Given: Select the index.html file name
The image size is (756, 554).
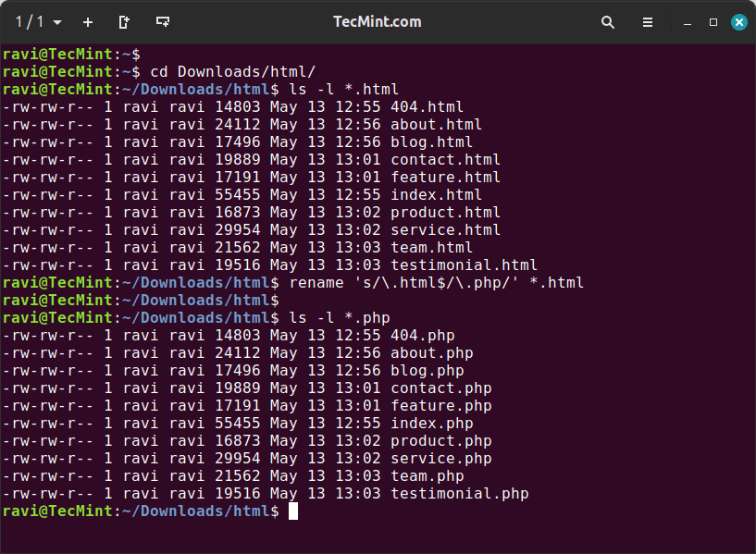Looking at the screenshot, I should [436, 194].
